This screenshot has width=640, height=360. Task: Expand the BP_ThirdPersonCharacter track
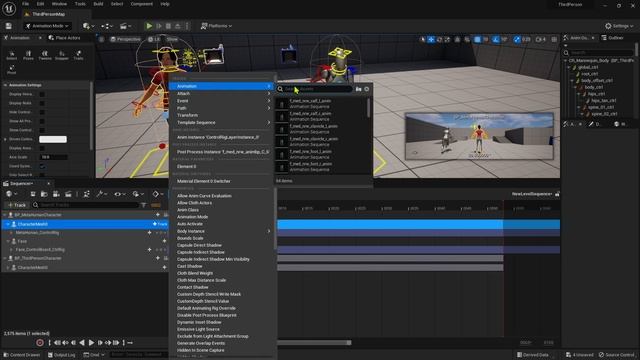[5, 258]
